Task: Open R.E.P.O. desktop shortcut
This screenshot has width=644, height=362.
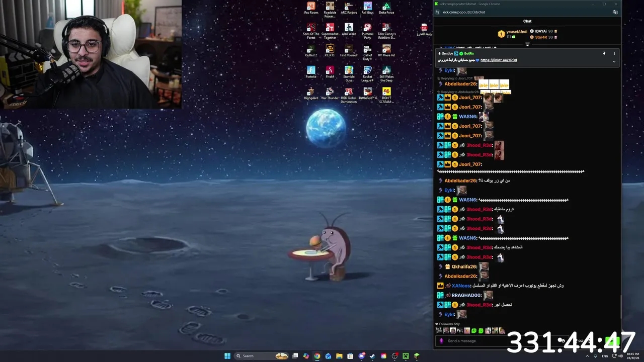Action: click(330, 51)
